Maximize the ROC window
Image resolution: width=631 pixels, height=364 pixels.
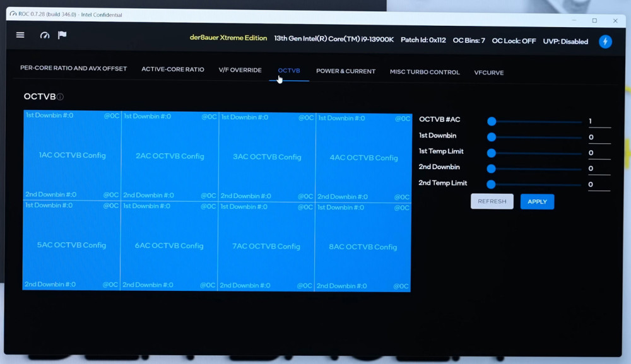[594, 21]
